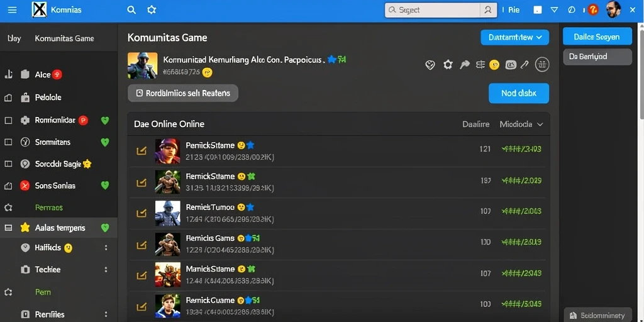
Task: Select the Komunitas Game sidebar tab
Action: (x=65, y=38)
